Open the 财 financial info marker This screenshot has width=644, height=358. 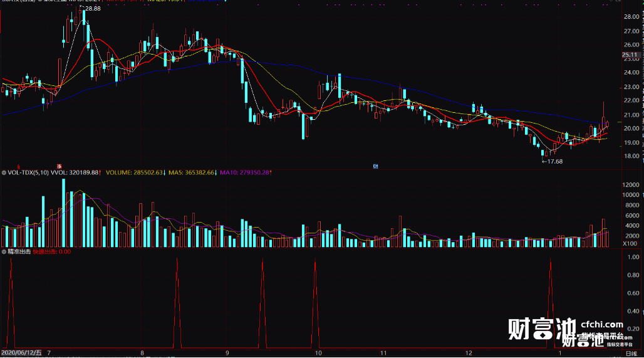coord(375,167)
